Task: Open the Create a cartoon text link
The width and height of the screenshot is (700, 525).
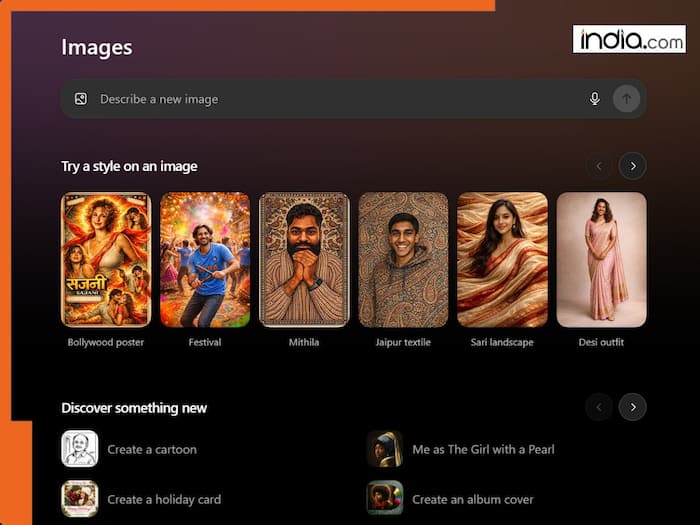Action: coord(152,449)
